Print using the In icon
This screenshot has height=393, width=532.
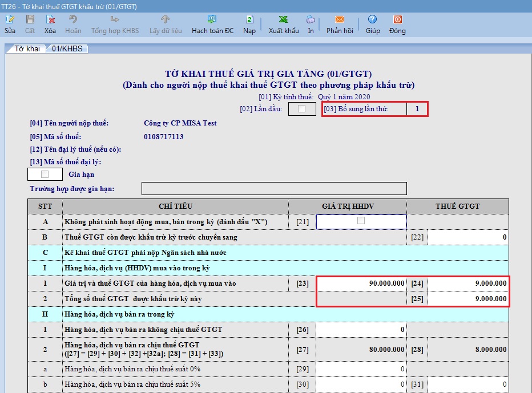(311, 19)
